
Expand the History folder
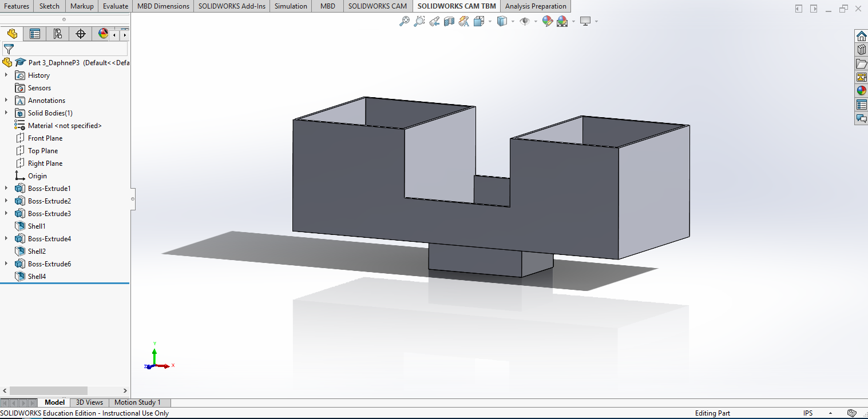coord(6,75)
